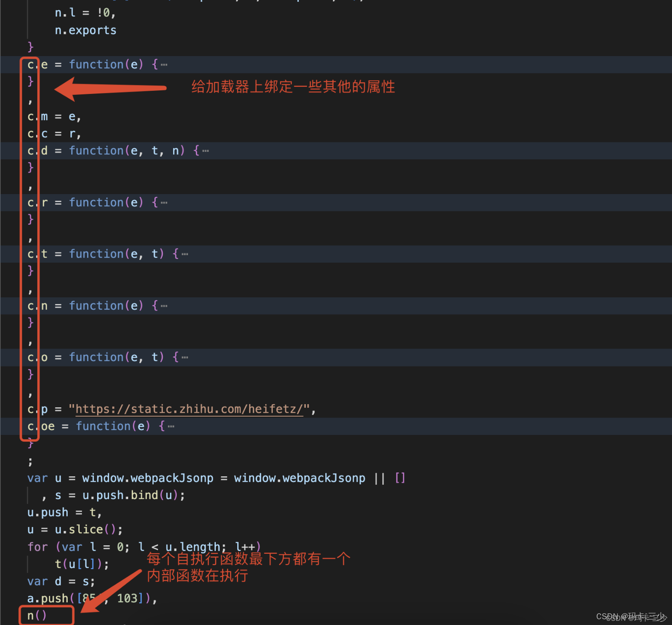
Task: Click the 'c.m = e,' line
Action: [54, 117]
